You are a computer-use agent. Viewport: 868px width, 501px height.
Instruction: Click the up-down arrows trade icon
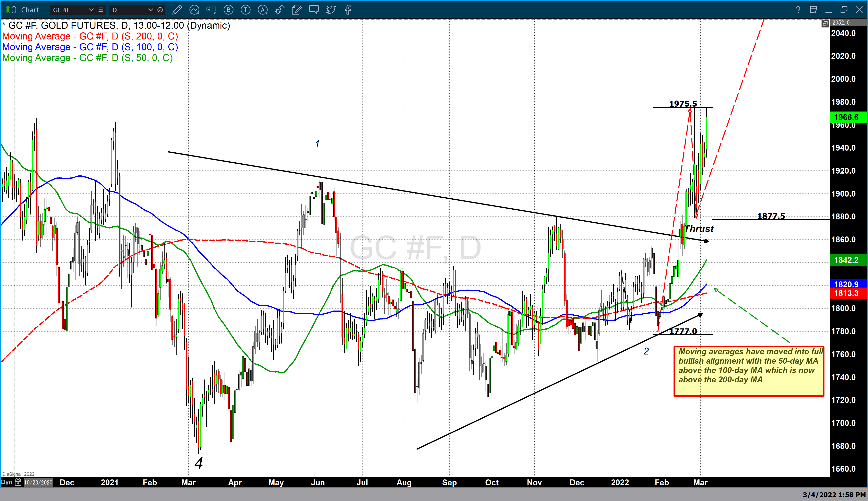280,10
